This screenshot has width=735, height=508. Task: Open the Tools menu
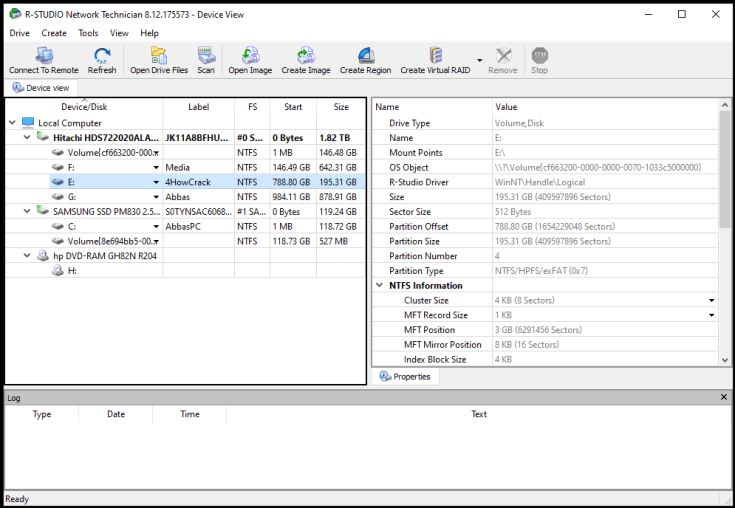pos(88,33)
